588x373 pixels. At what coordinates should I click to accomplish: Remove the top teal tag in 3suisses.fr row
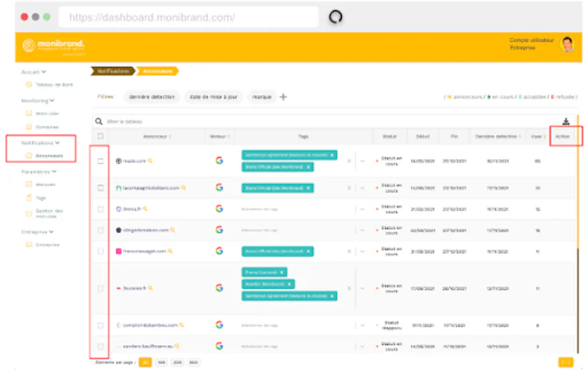[x=282, y=272]
